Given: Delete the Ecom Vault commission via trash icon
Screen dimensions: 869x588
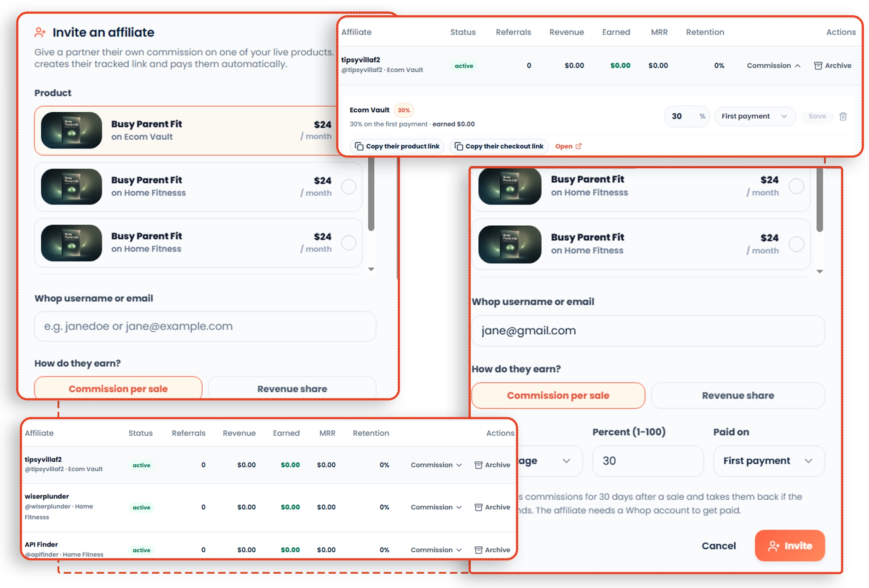Looking at the screenshot, I should [x=843, y=116].
